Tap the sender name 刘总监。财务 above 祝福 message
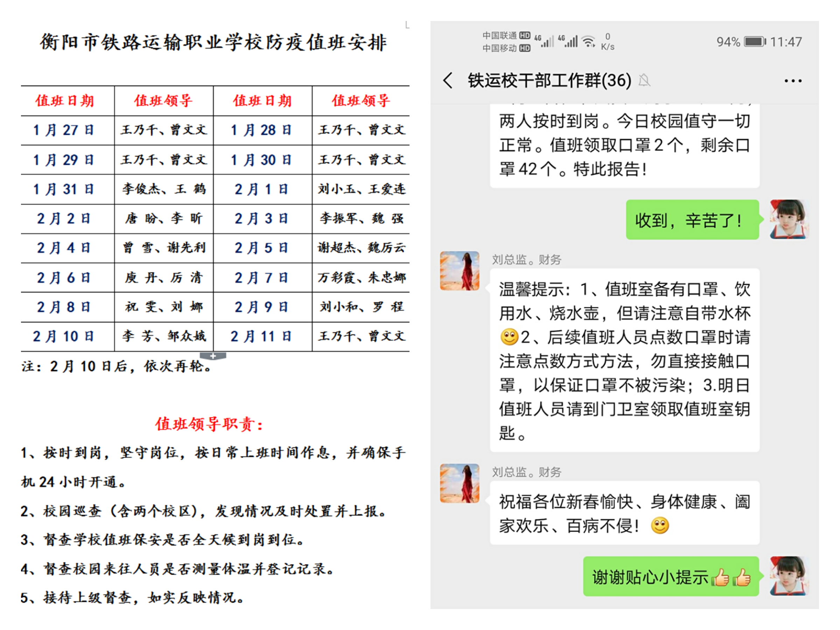The image size is (840, 630). pos(526,472)
